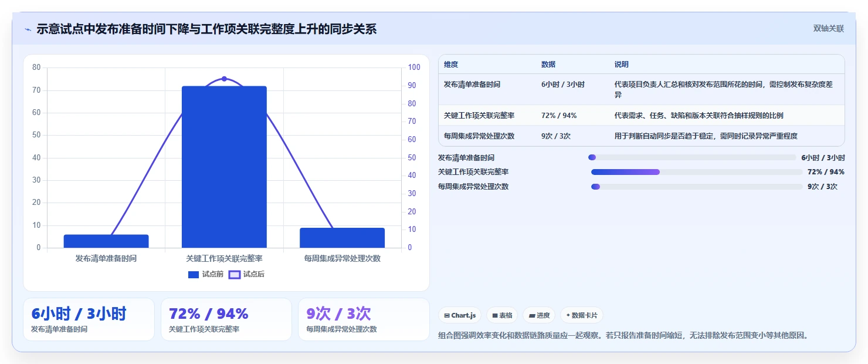Click table cell 6小时 / 3小时

coord(563,85)
